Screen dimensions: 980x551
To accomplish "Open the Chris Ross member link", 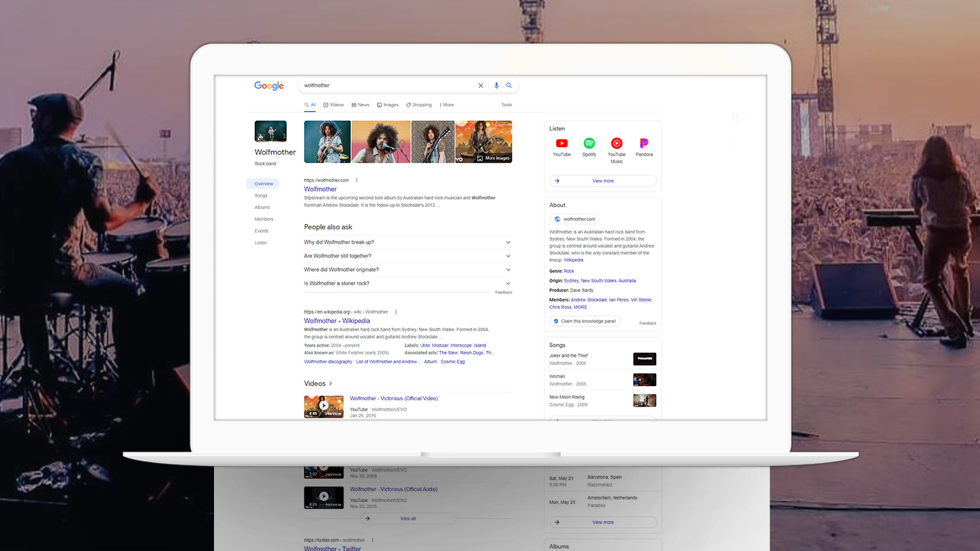I will click(562, 307).
